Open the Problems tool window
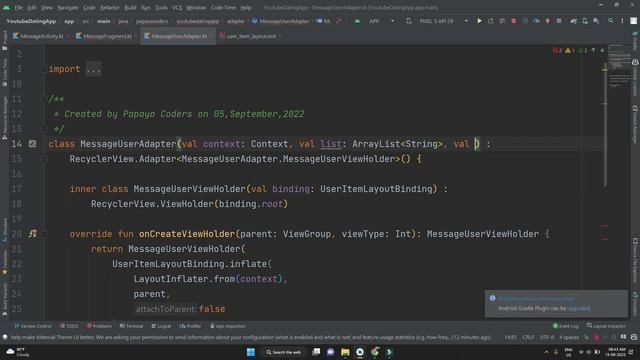640x360 pixels. (x=99, y=326)
